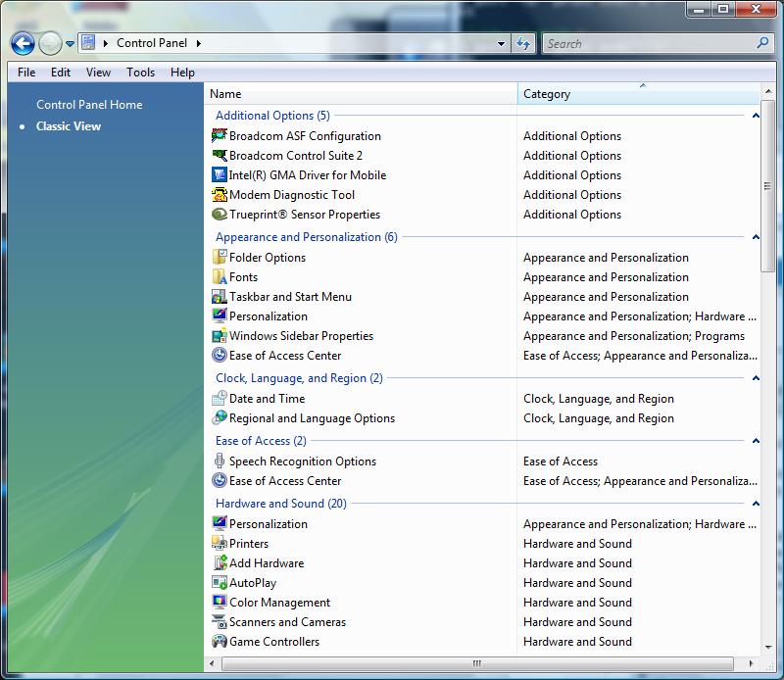Switch to Control Panel Home
Viewport: 784px width, 680px height.
(89, 105)
